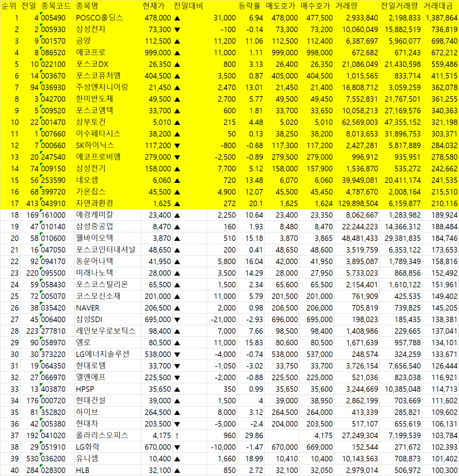Click the up triangle in 주성엔지니어링 row
Image resolution: width=459 pixels, height=476 pixels.
tap(177, 88)
